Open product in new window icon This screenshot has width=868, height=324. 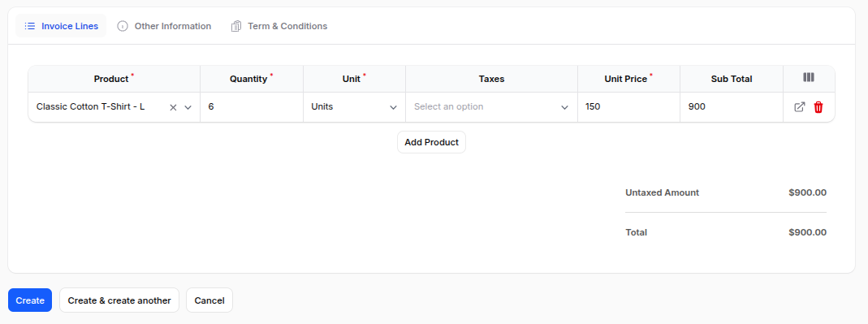click(x=799, y=107)
